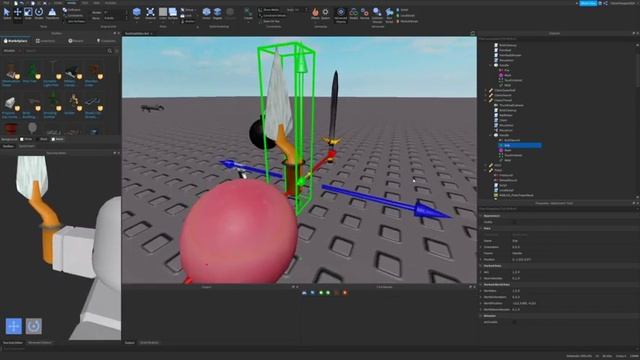Collapse the Data section in Properties
Viewport: 640px width, 360px height.
click(x=481, y=228)
